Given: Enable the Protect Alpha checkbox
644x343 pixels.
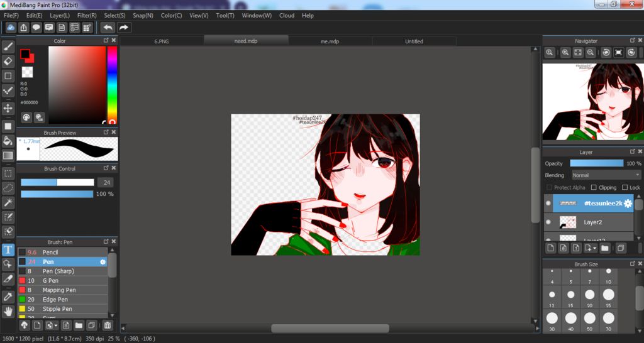Looking at the screenshot, I should point(549,187).
